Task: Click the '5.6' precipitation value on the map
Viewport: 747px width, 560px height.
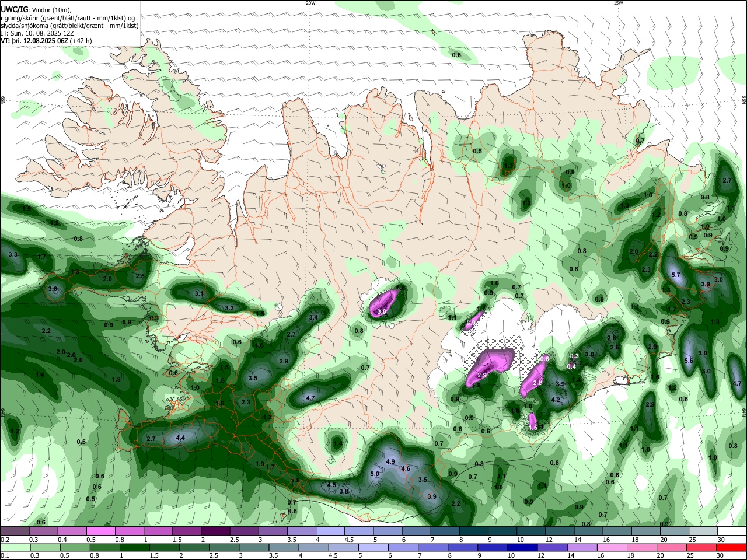Action: 689,360
